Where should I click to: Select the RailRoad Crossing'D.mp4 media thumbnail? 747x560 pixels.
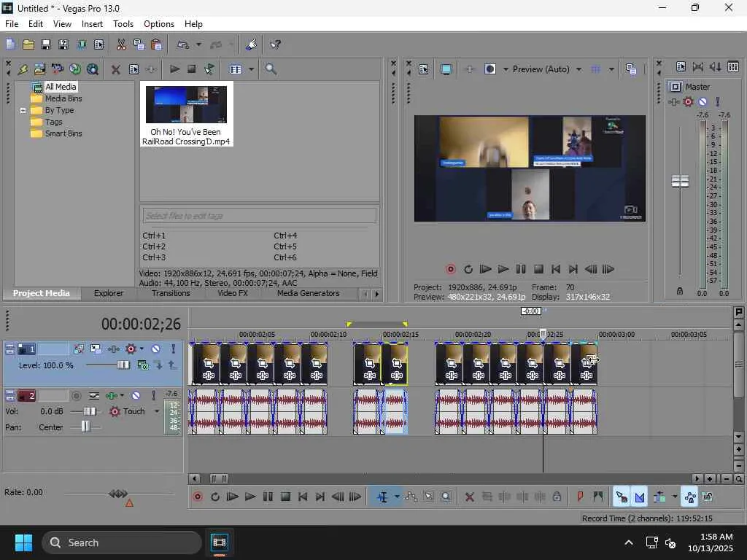tap(186, 114)
